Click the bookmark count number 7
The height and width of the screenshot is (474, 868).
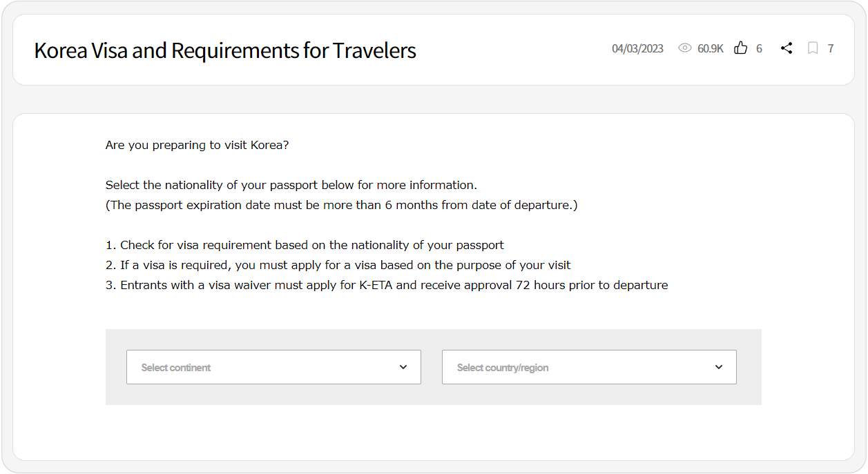tap(831, 48)
